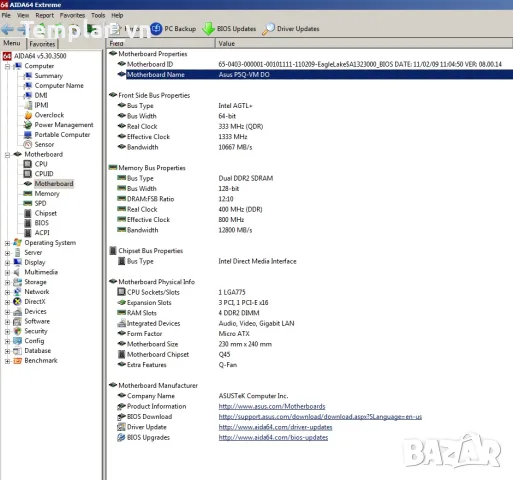This screenshot has width=513, height=480.
Task: Select the Motherboard ID row
Action: [x=310, y=64]
